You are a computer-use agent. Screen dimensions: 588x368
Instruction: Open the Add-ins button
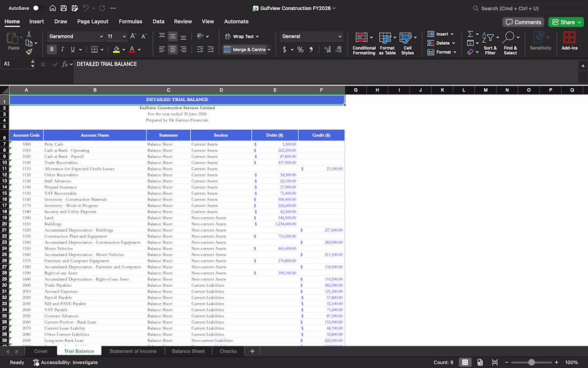[x=569, y=41]
